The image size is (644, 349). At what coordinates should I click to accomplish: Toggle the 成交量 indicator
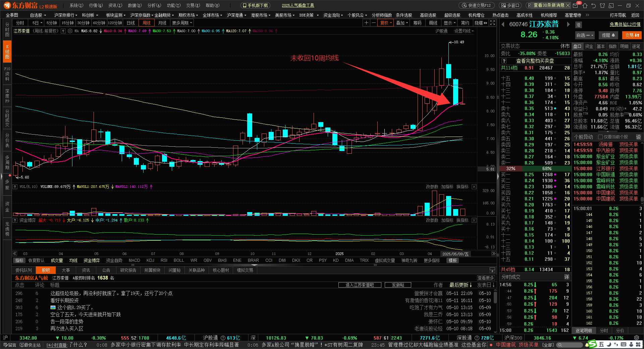(57, 260)
